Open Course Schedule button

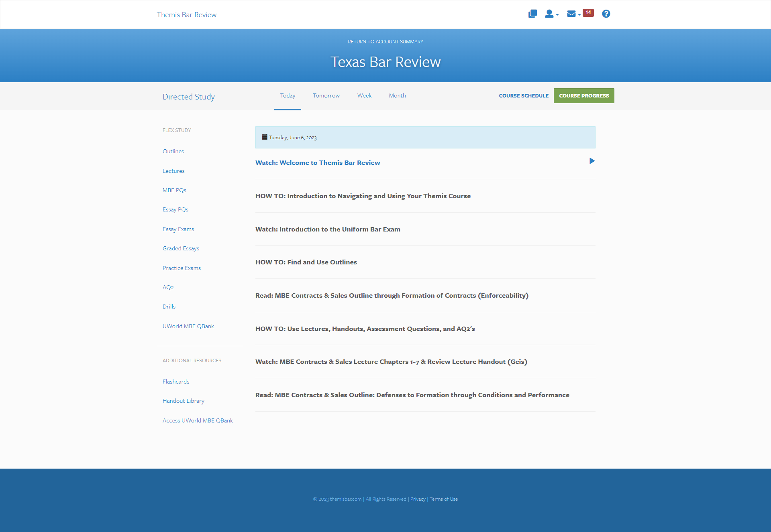523,96
